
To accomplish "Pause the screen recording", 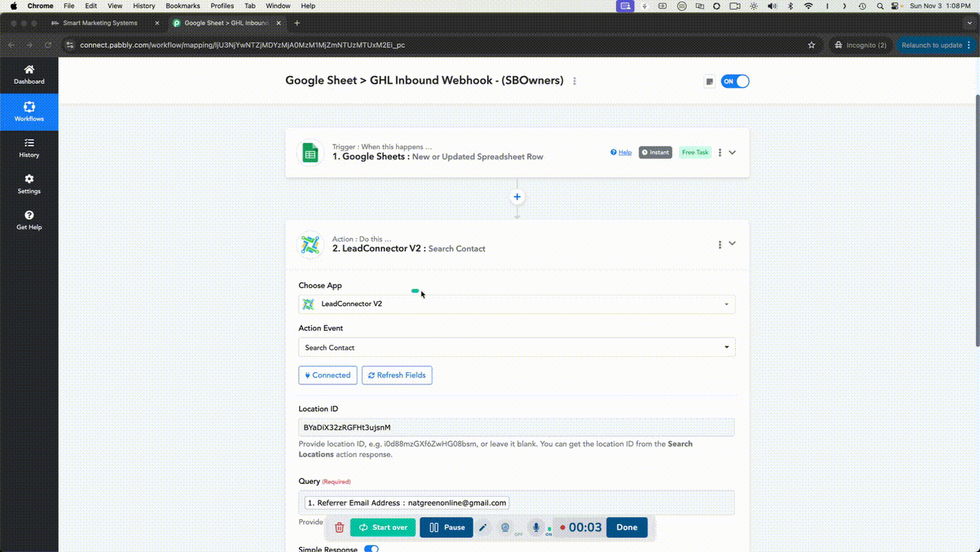I will click(x=446, y=528).
